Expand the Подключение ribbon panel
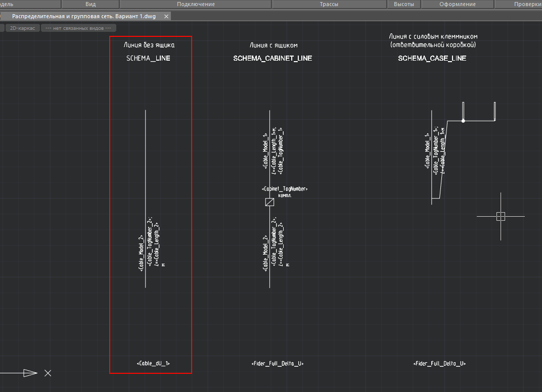 click(x=196, y=4)
